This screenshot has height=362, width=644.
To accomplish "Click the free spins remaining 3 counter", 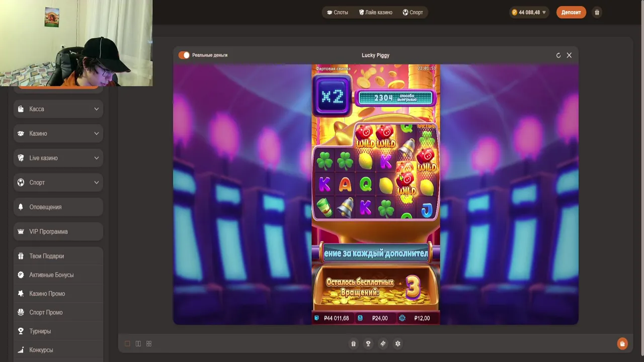I will [x=413, y=287].
